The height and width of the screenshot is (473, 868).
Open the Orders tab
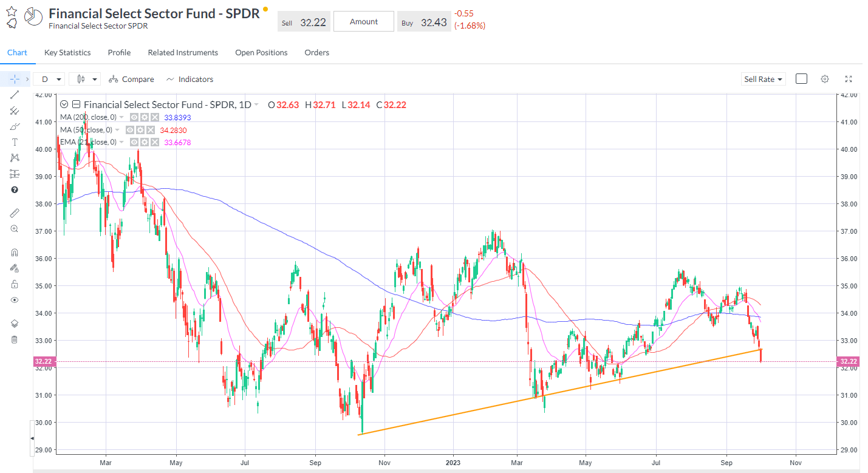(x=316, y=52)
